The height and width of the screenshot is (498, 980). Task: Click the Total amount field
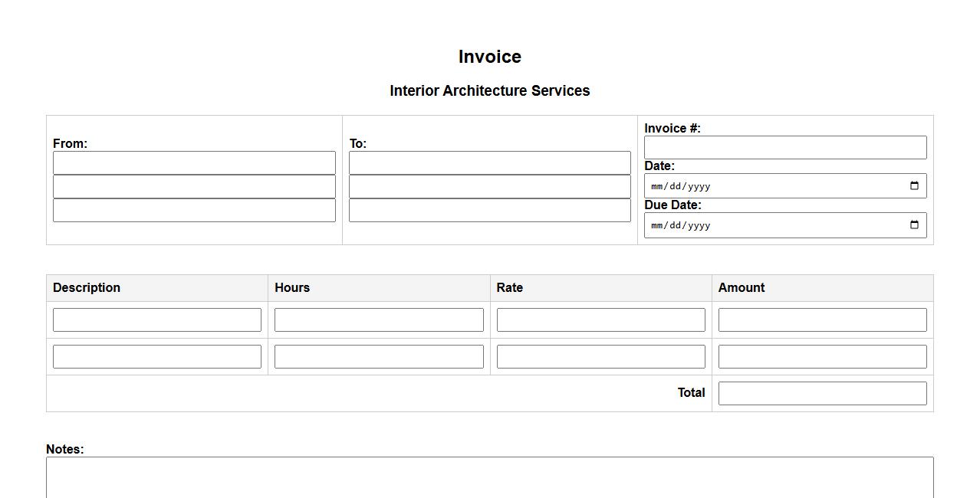[822, 393]
